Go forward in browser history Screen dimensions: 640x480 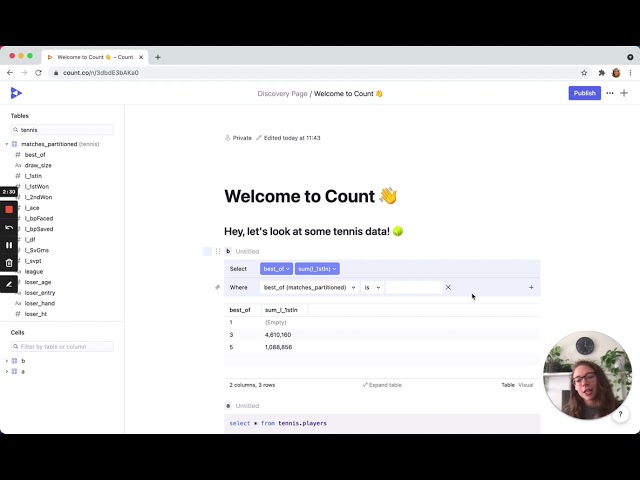pos(24,73)
